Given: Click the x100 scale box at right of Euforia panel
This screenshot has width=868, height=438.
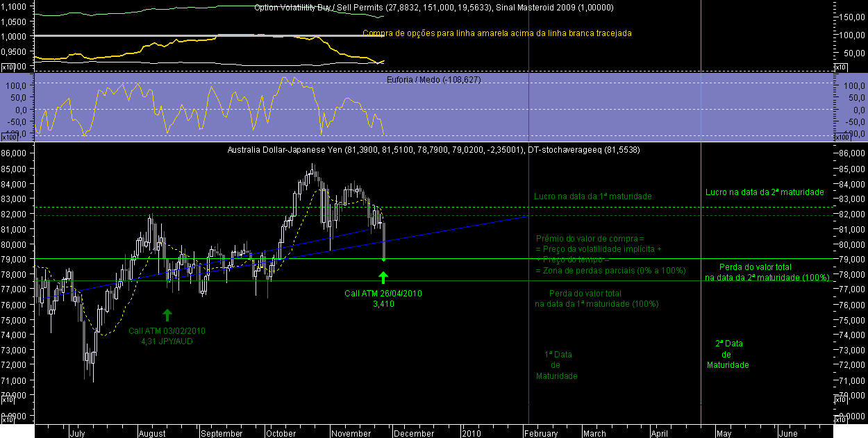Looking at the screenshot, I should coord(842,137).
